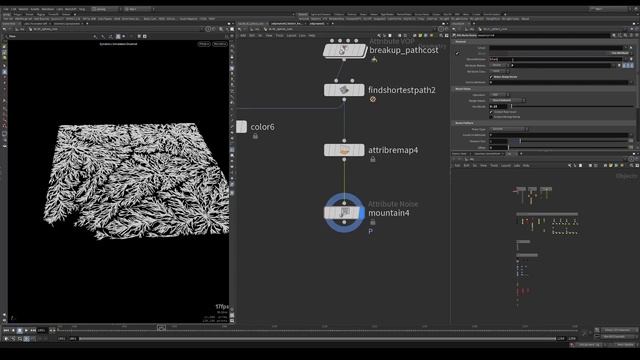Click the Amplitude slider track

(571, 107)
